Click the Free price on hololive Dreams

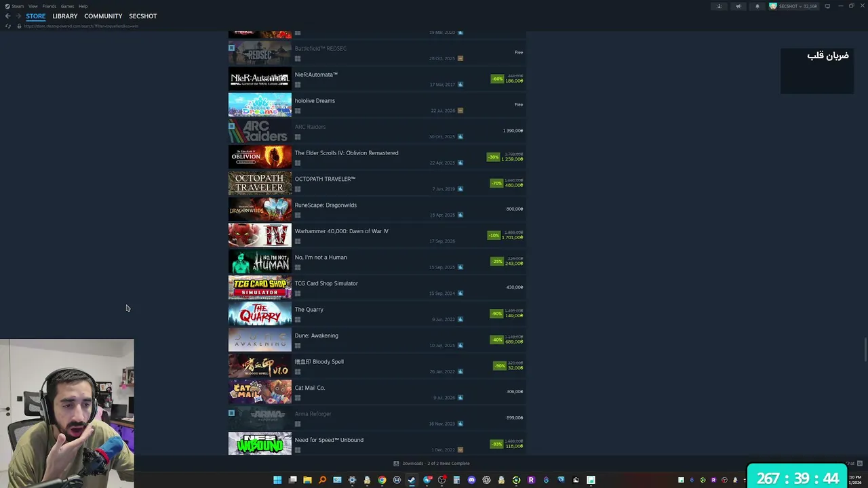click(x=519, y=105)
